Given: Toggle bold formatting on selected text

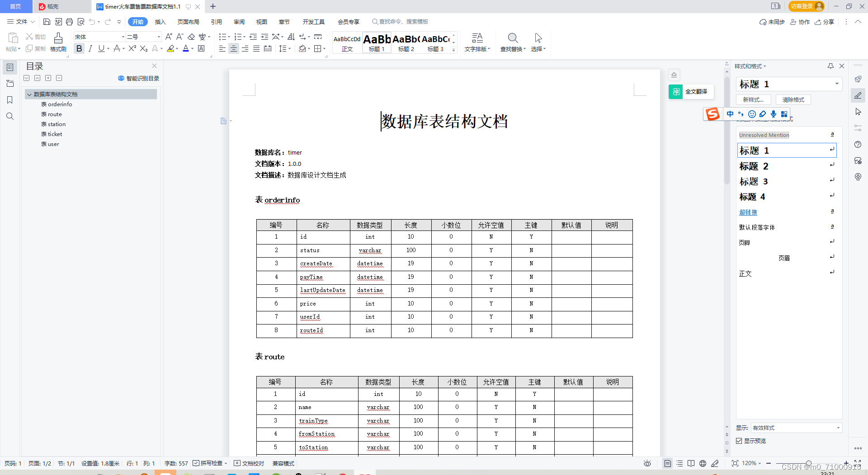Looking at the screenshot, I should pos(79,48).
